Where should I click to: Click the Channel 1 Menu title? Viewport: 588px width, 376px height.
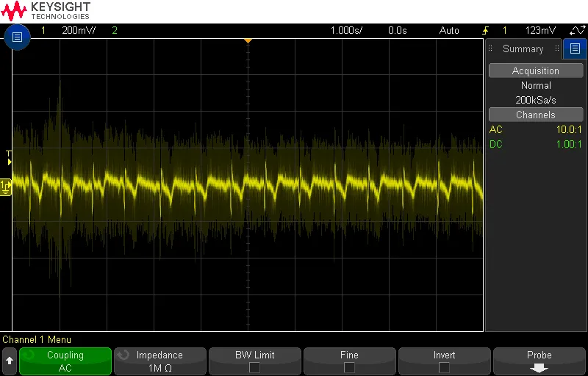click(x=37, y=340)
